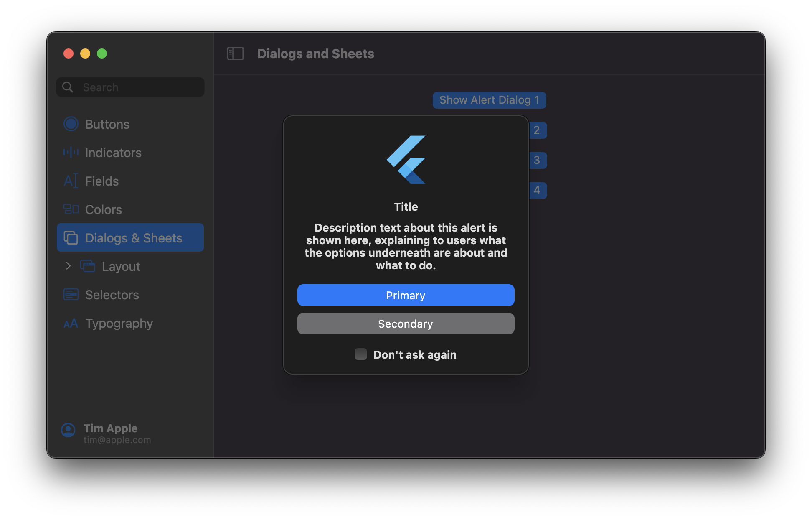
Task: Click the Colors swatch icon in sidebar
Action: click(71, 209)
